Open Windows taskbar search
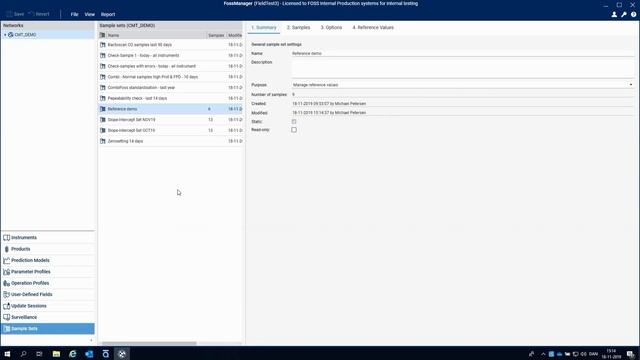Screen dimensions: 640x360 [x=23, y=354]
